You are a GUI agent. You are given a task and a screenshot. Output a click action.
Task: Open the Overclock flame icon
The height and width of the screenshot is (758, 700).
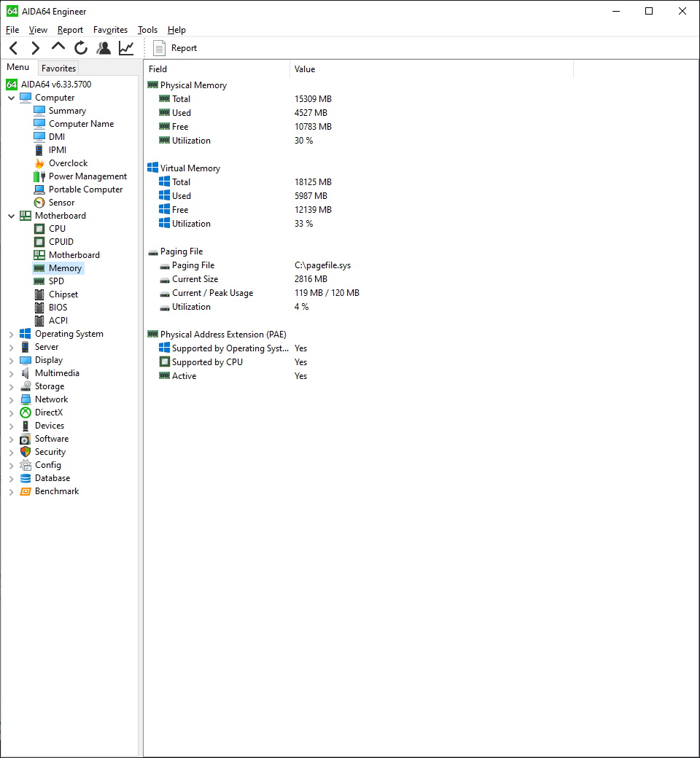(39, 163)
